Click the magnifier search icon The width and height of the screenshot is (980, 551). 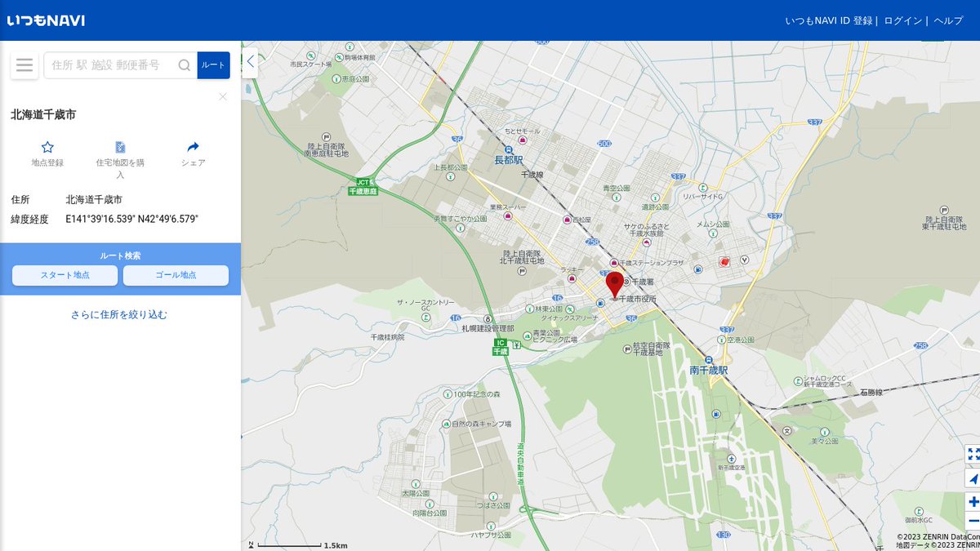[185, 65]
